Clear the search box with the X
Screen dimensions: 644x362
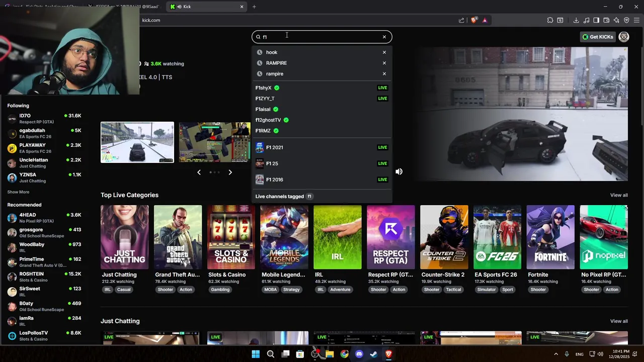tap(384, 37)
